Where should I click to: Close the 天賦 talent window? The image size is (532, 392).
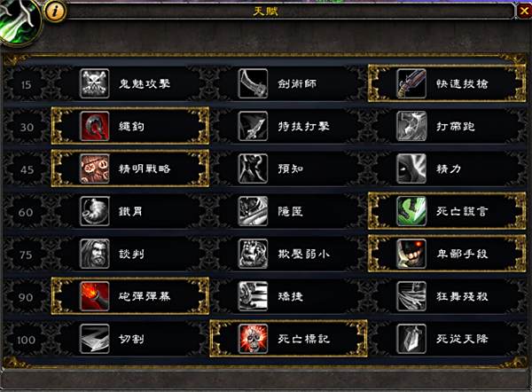524,12
